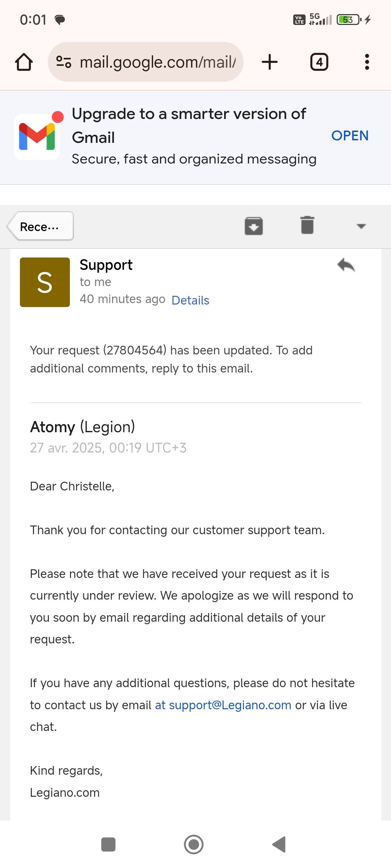Image resolution: width=391 pixels, height=868 pixels.
Task: Click the support@Legiano.com email link
Action: tap(230, 705)
